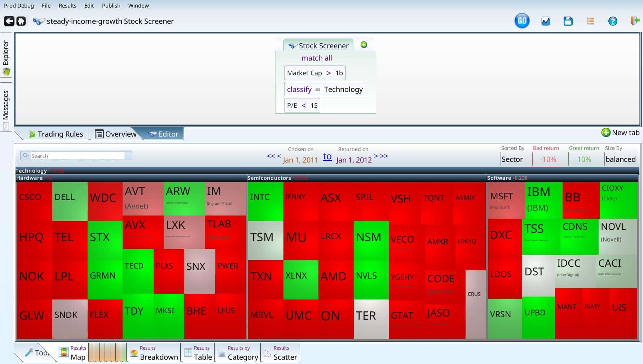Select the Results Map tab

pos(72,352)
